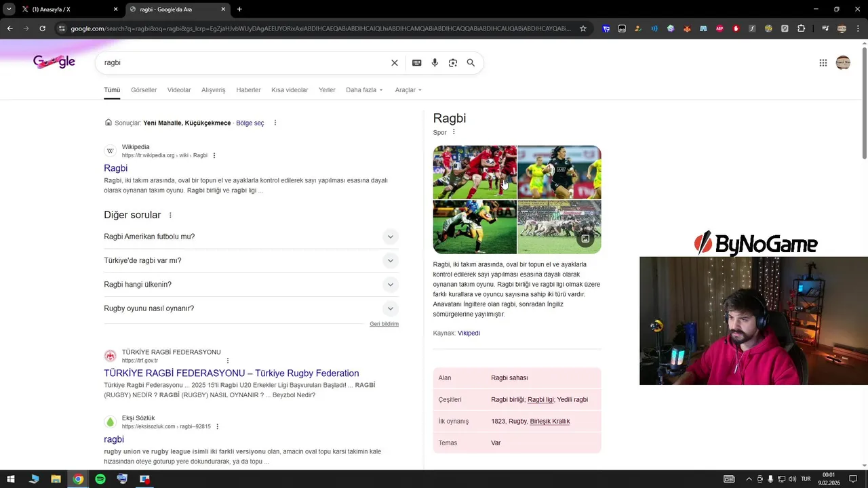This screenshot has width=868, height=488.
Task: Open location options next to Bölge seç
Action: (x=275, y=123)
